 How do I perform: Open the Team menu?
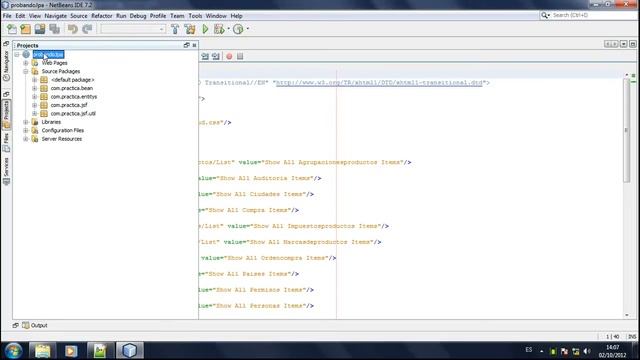tap(177, 16)
